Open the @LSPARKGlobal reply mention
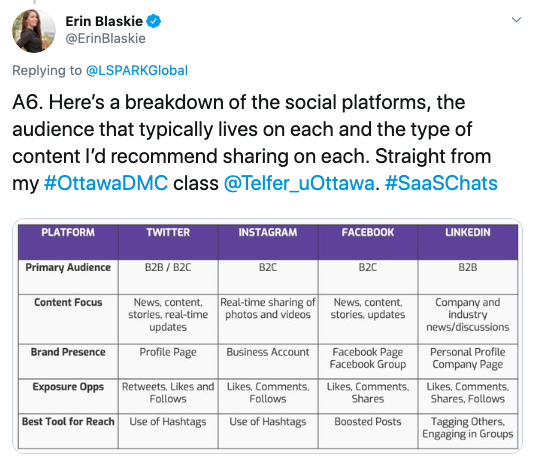Screen dimensions: 536x467 137,70
